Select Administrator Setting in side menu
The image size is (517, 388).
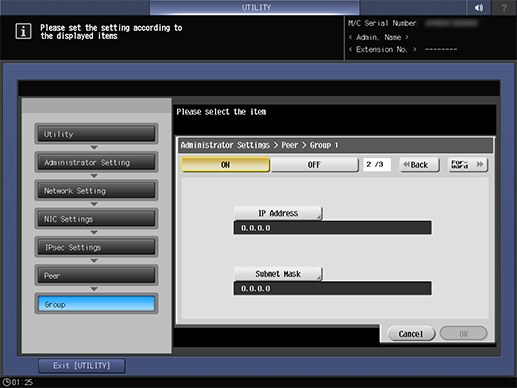(96, 162)
